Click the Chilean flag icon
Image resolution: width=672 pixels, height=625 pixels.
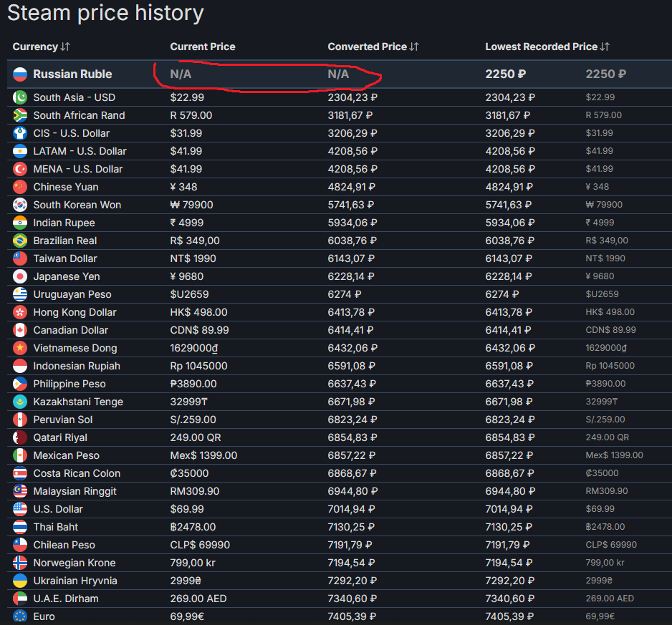[x=20, y=545]
